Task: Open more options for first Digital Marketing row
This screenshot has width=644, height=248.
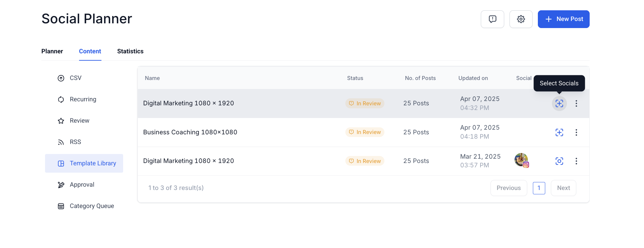Action: (576, 103)
